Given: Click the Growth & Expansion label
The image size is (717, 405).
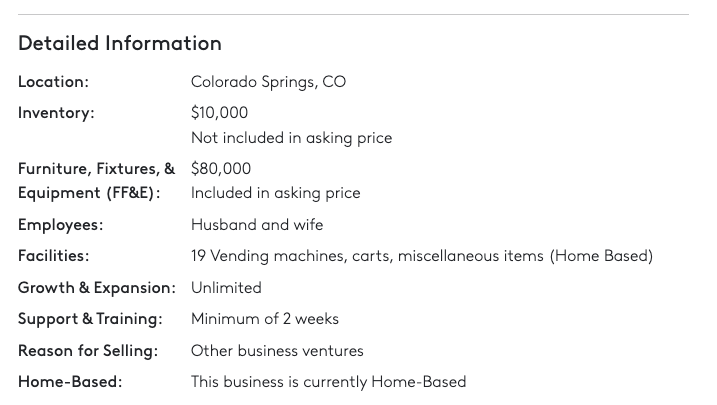Looking at the screenshot, I should click(x=96, y=288).
